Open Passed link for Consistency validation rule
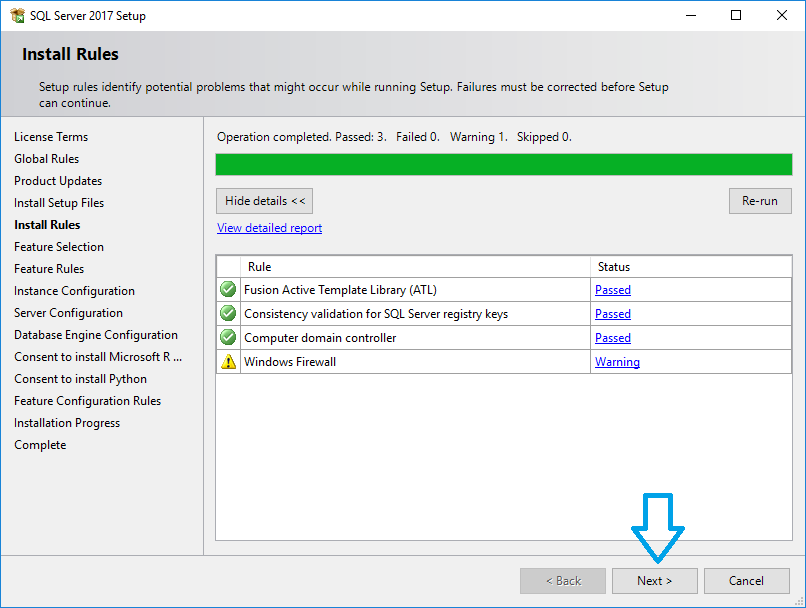The image size is (806, 608). [612, 314]
